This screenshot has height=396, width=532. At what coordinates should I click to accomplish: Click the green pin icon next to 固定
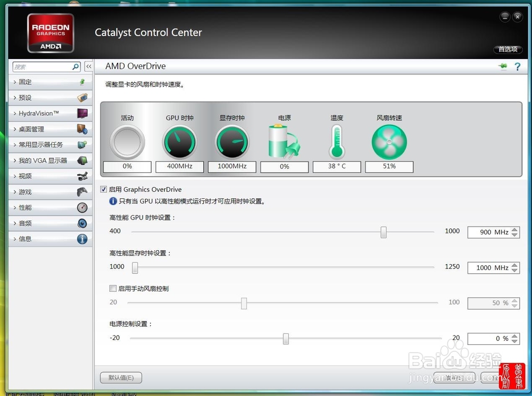click(x=82, y=82)
